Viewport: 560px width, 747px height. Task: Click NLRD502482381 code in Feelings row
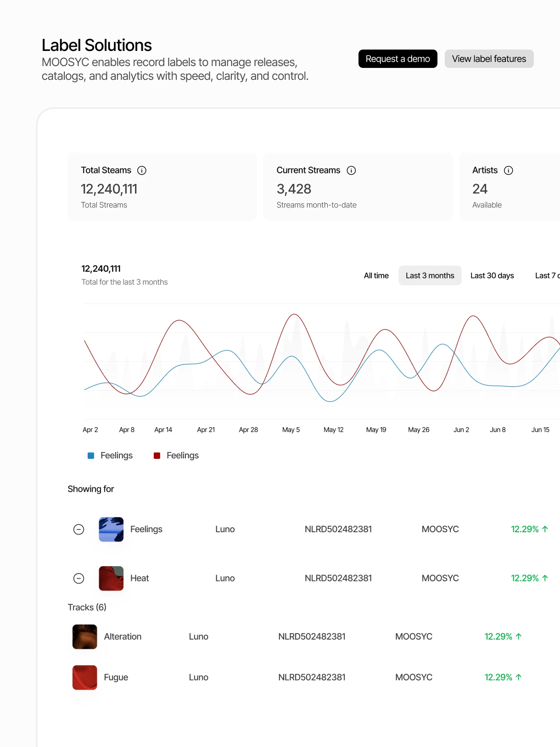point(338,529)
